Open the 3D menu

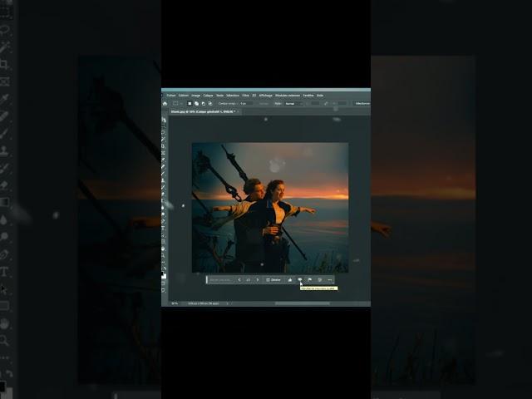tap(254, 96)
